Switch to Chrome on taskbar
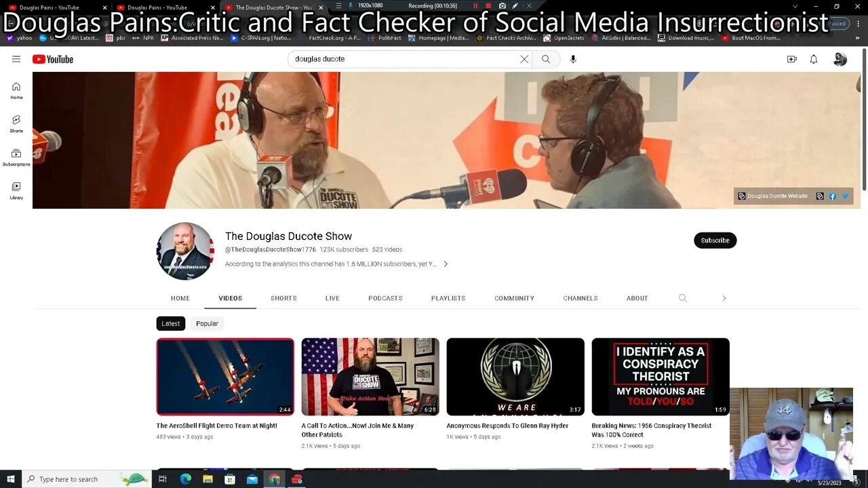The image size is (868, 488). pos(275,479)
